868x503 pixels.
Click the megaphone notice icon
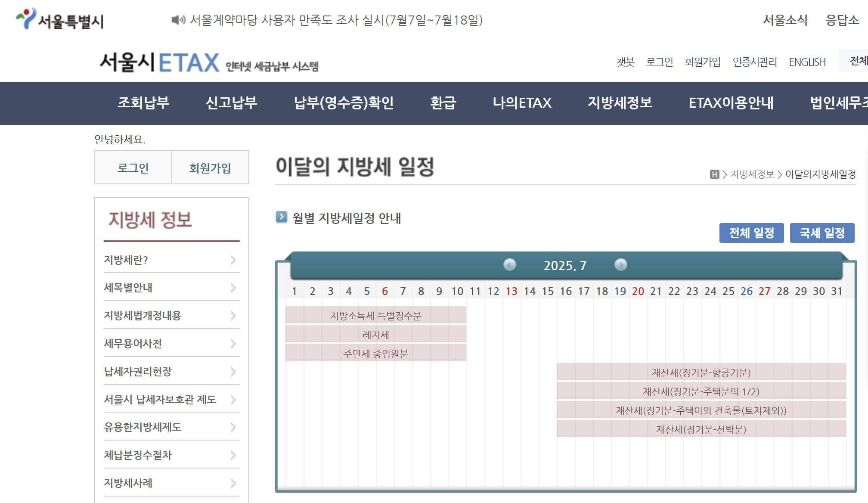(178, 19)
